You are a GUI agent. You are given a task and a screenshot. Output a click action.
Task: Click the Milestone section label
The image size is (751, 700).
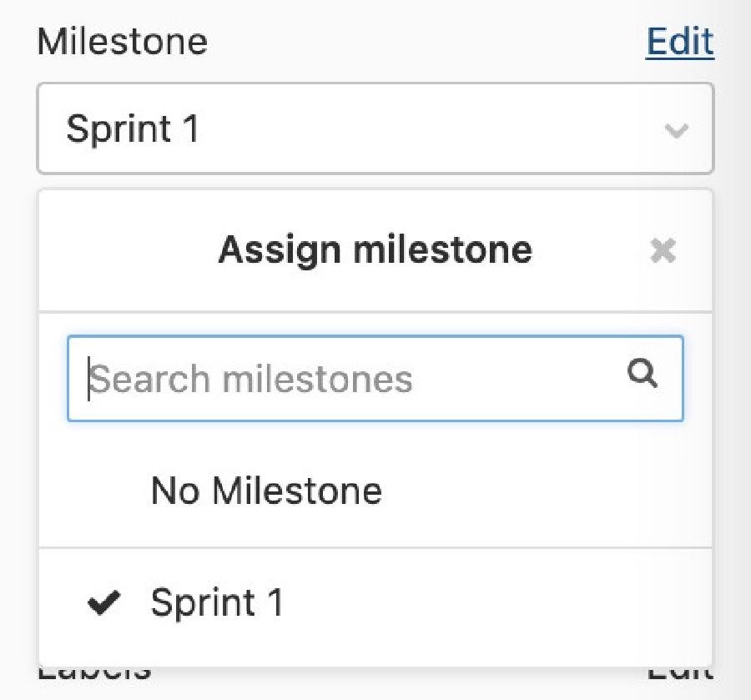point(123,42)
